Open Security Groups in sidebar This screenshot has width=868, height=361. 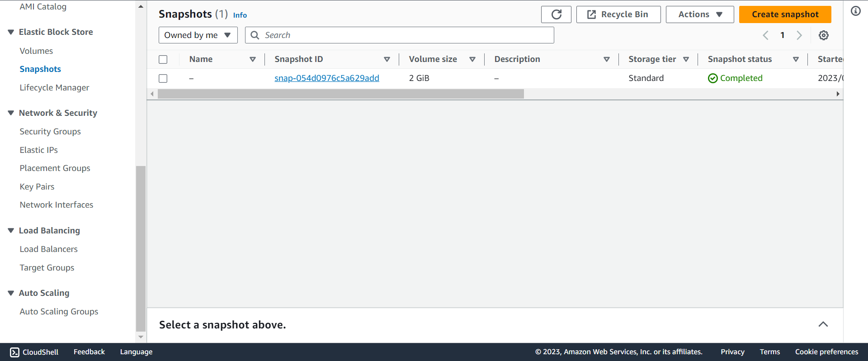(x=50, y=132)
